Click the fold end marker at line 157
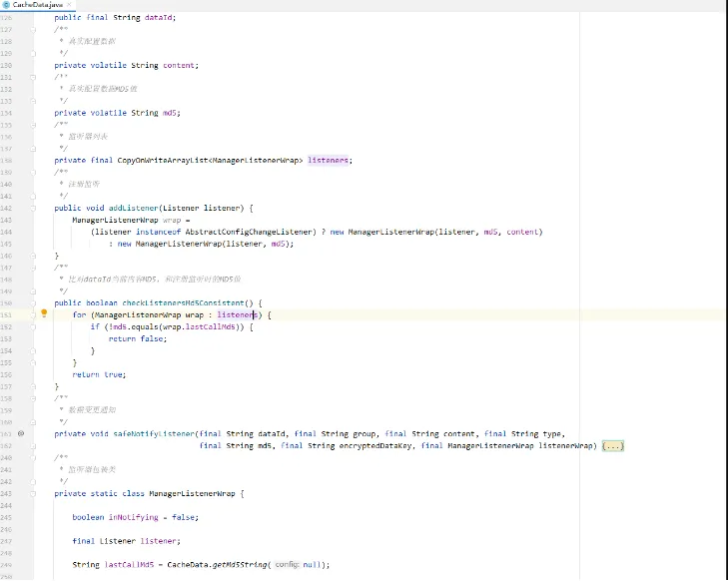728x581 pixels. point(33,386)
